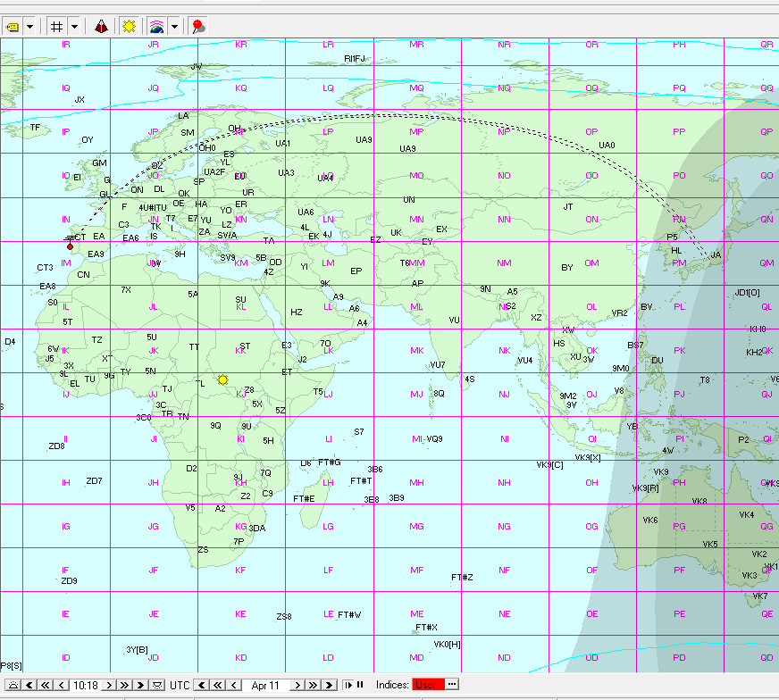Screen dimensions: 779x700
Task: Click bold right arrow after the date
Action: point(329,685)
